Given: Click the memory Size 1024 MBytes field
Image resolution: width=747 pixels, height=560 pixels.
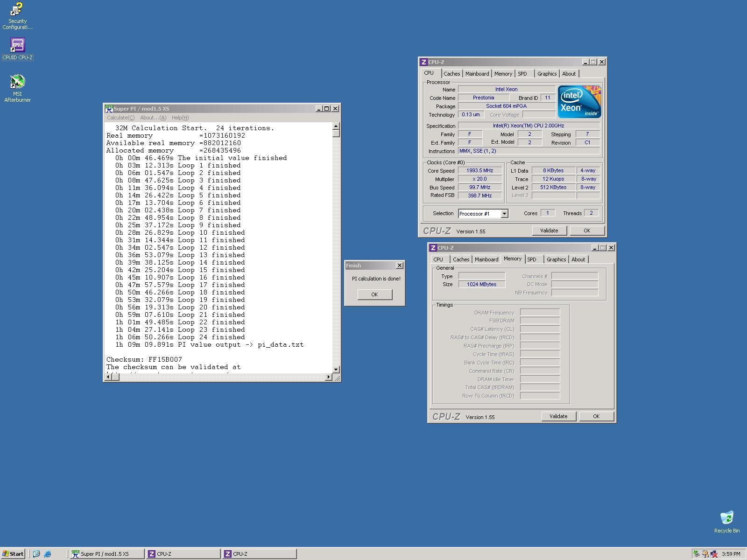Looking at the screenshot, I should coord(482,284).
